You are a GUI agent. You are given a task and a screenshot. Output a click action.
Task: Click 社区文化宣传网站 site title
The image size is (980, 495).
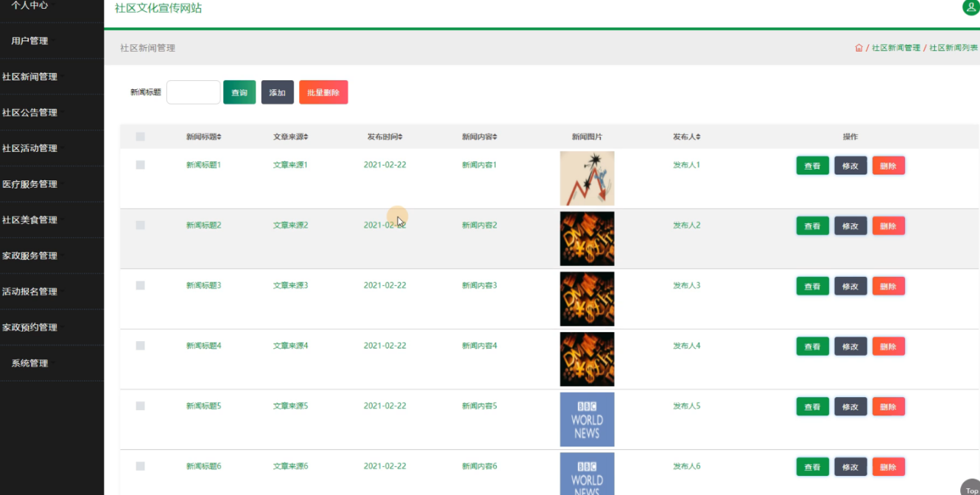click(158, 8)
